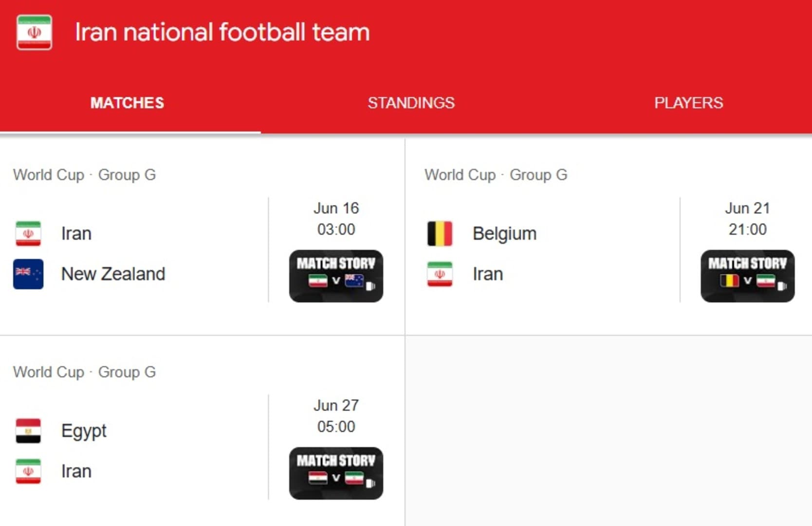The width and height of the screenshot is (812, 526).
Task: Click the Belgium team name
Action: point(504,233)
